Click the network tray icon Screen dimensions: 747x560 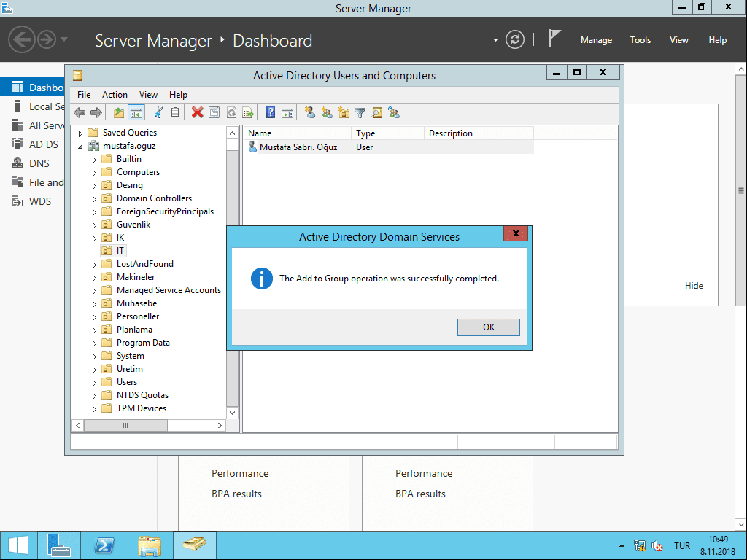tap(639, 545)
